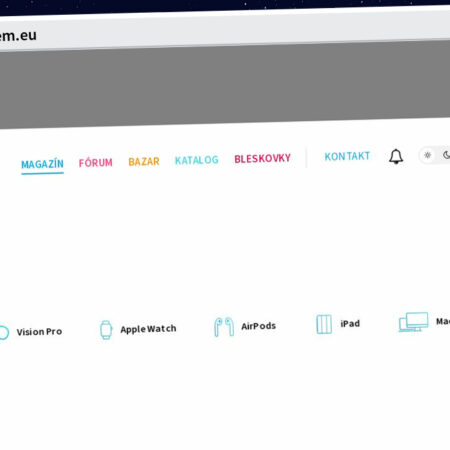Image resolution: width=450 pixels, height=450 pixels.
Task: Open the Apple Watch category link
Action: [x=148, y=329]
